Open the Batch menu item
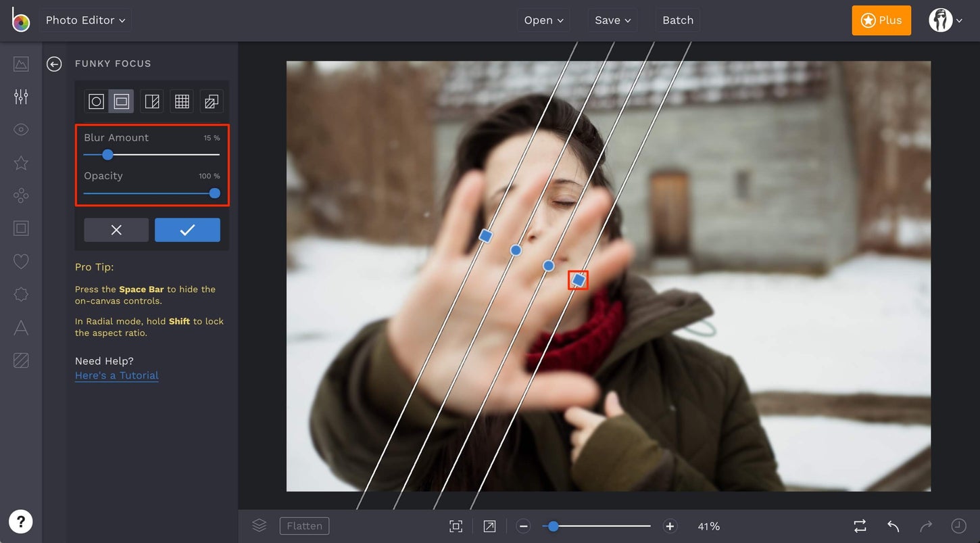This screenshot has height=543, width=980. [x=677, y=20]
